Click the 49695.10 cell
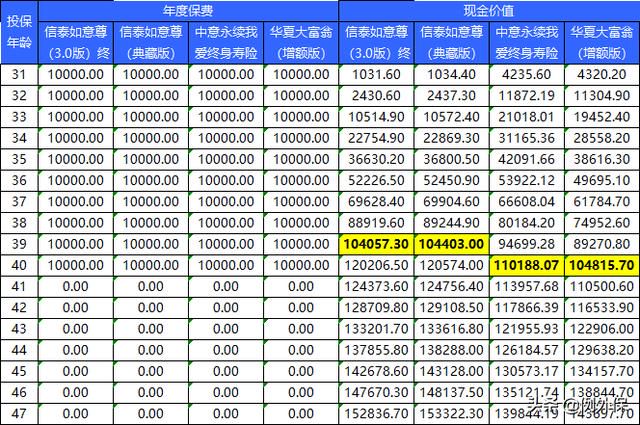The height and width of the screenshot is (425, 640). (602, 180)
